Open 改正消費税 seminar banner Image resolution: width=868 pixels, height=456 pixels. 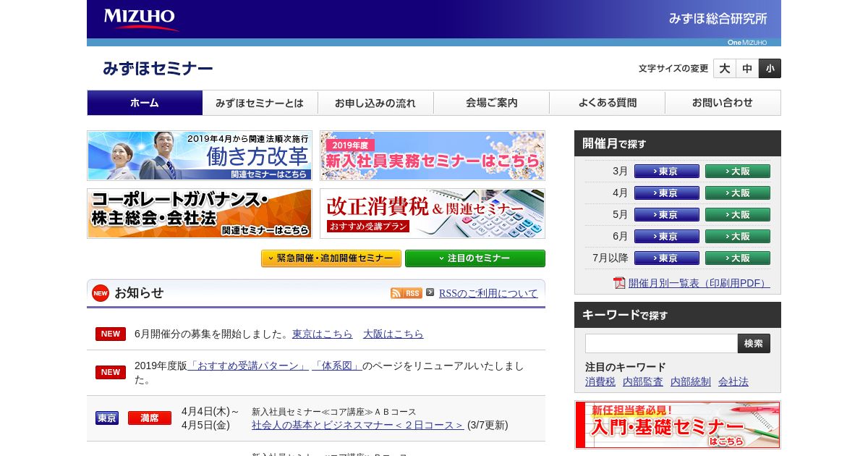point(433,214)
